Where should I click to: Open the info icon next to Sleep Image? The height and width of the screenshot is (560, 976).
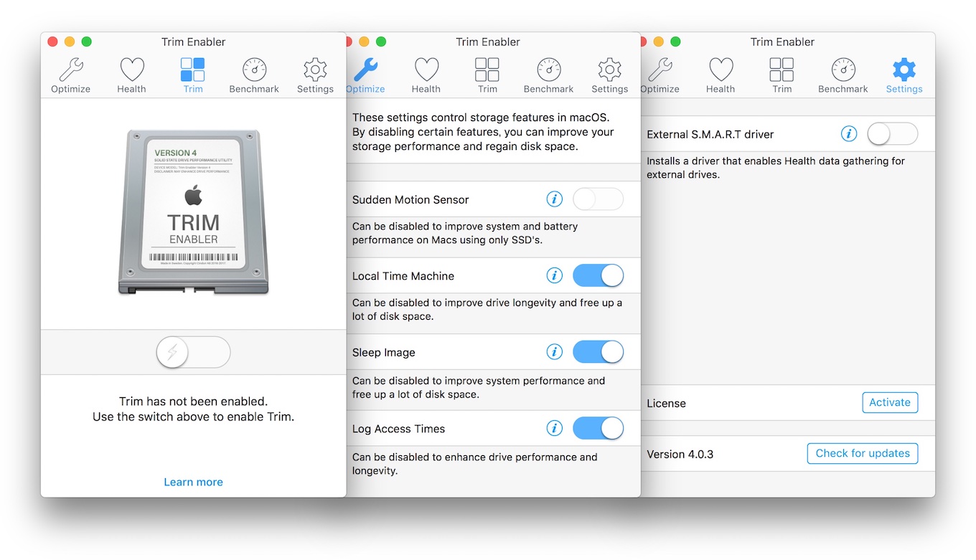[x=554, y=352]
